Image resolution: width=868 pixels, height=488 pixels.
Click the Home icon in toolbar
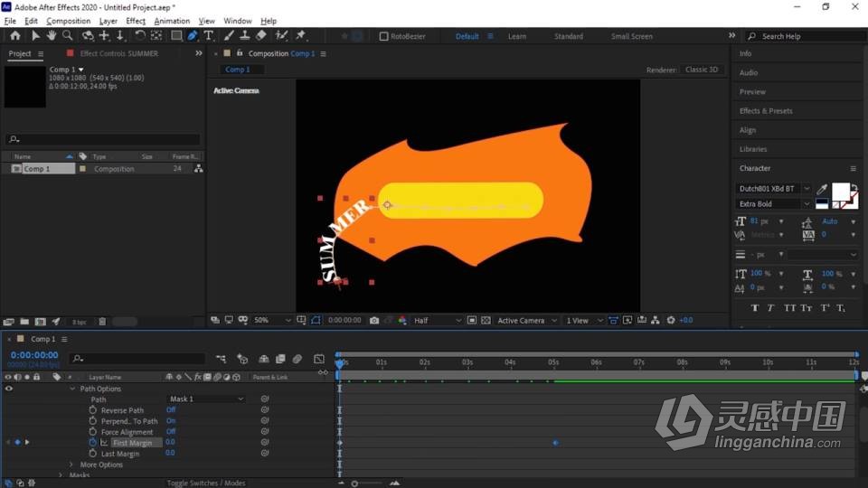15,36
